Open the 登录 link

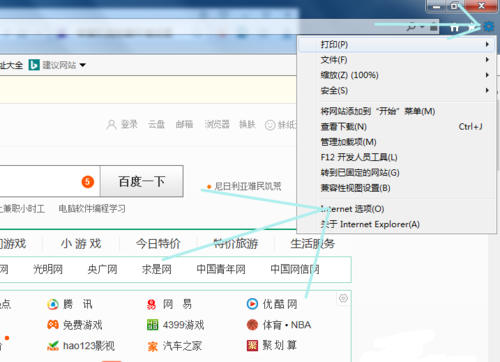[x=129, y=124]
